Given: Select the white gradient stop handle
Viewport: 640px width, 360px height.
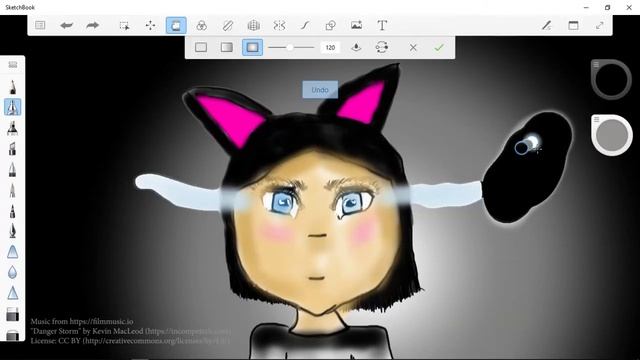Looking at the screenshot, I should point(532,142).
